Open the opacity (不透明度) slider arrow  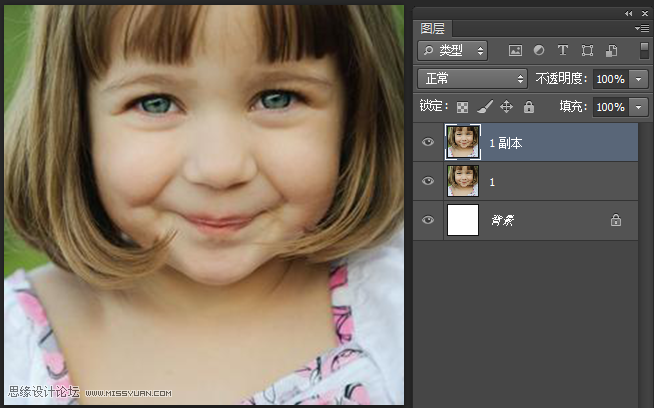(x=639, y=79)
